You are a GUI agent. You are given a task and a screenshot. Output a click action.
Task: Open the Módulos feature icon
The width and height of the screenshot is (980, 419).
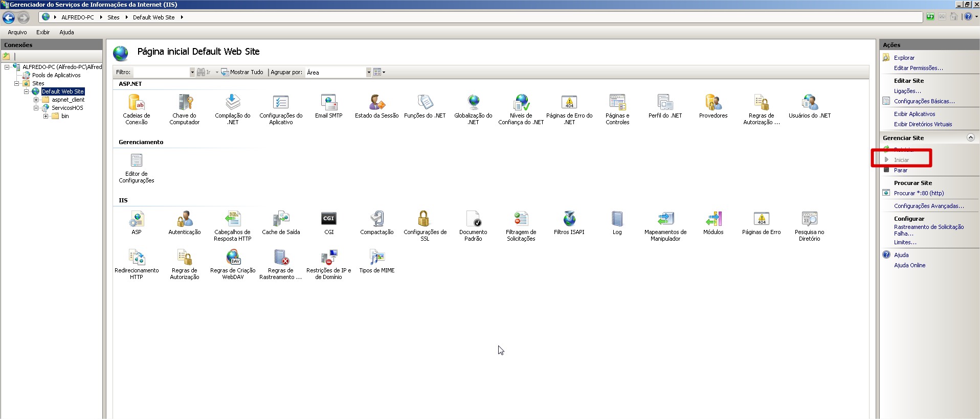[x=713, y=224]
